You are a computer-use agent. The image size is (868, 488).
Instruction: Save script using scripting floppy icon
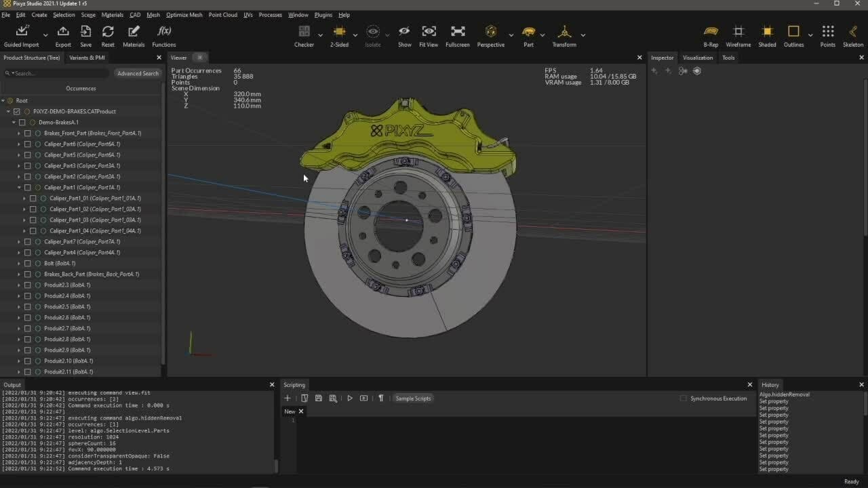coord(319,399)
